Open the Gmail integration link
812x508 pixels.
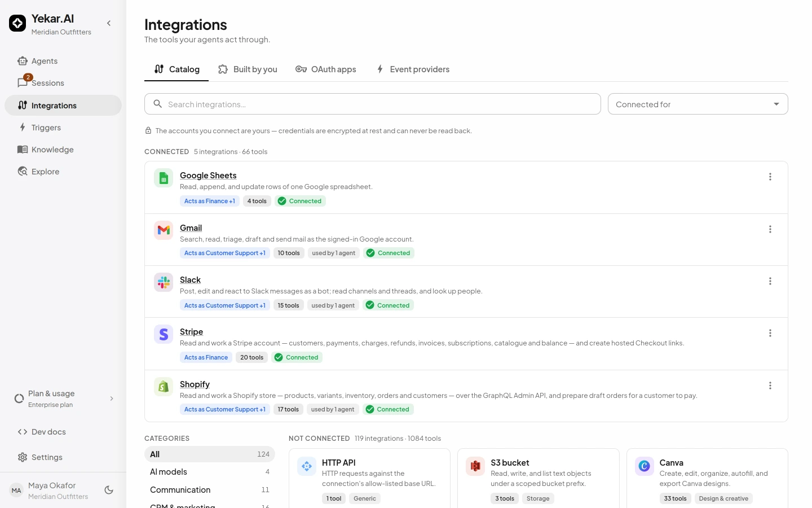tap(191, 228)
